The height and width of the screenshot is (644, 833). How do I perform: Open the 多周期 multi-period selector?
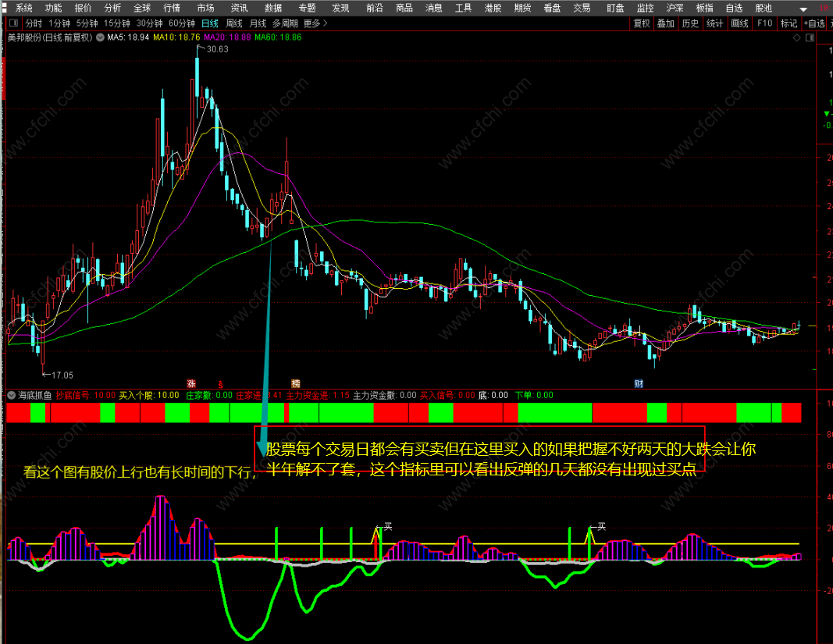pyautogui.click(x=285, y=23)
